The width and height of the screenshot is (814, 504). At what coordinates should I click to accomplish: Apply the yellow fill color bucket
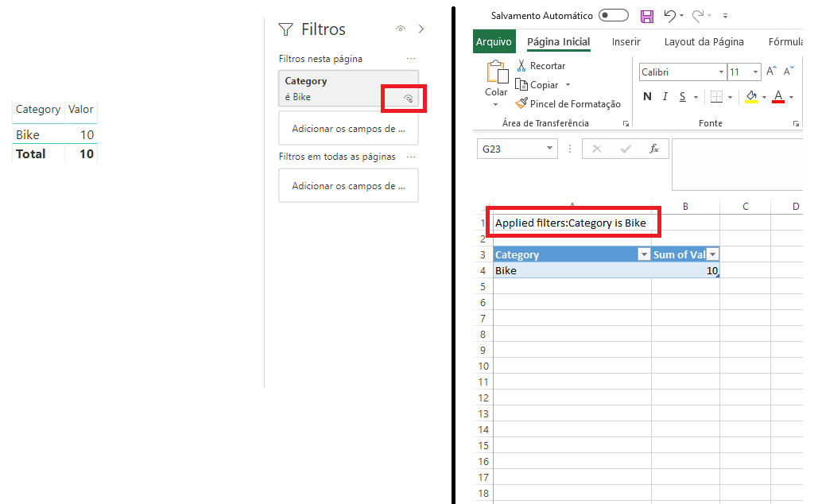tap(751, 96)
